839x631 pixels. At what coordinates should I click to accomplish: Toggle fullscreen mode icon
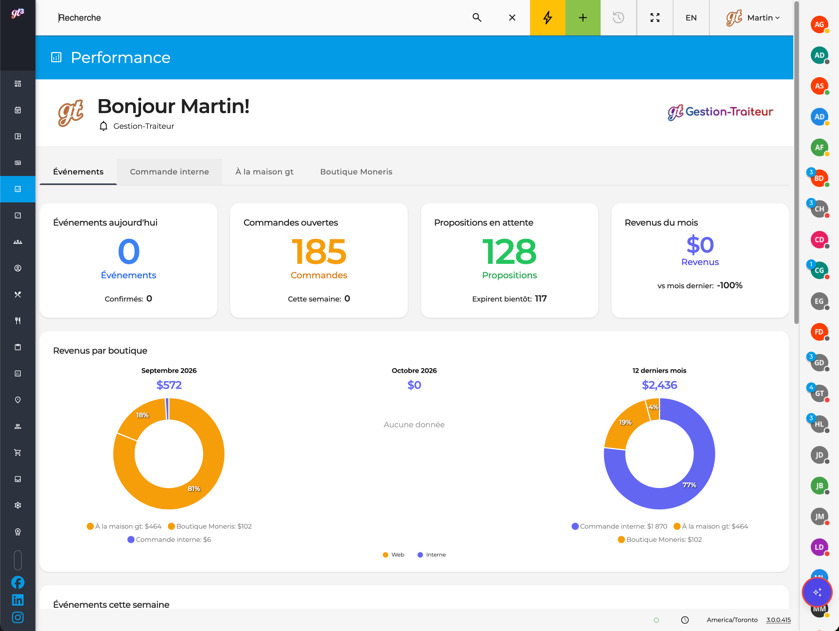[654, 18]
